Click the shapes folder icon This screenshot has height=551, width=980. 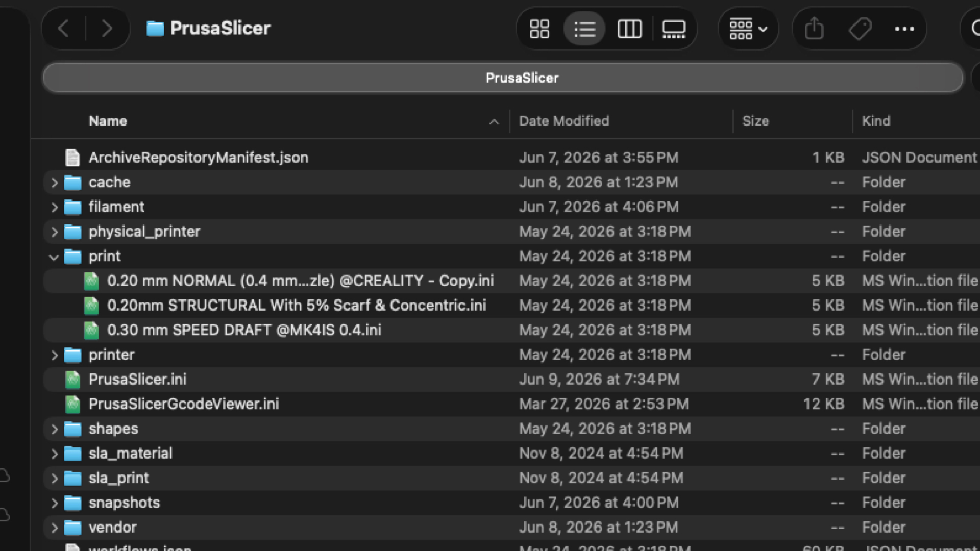(x=72, y=429)
